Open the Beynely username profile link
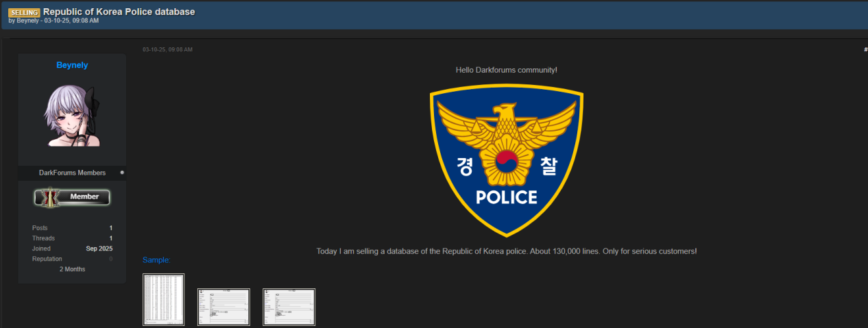868x328 pixels. pos(72,65)
